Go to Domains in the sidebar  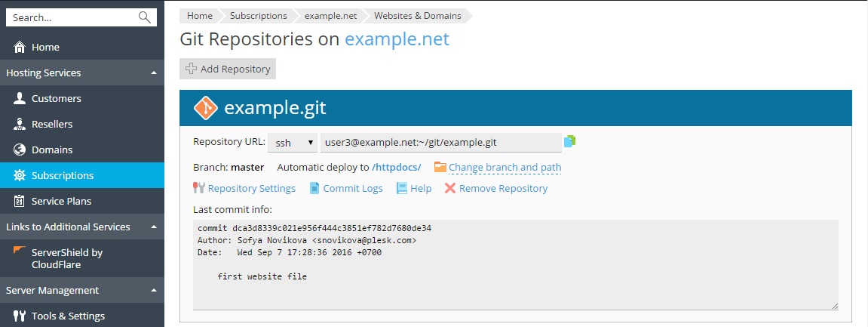(x=52, y=150)
